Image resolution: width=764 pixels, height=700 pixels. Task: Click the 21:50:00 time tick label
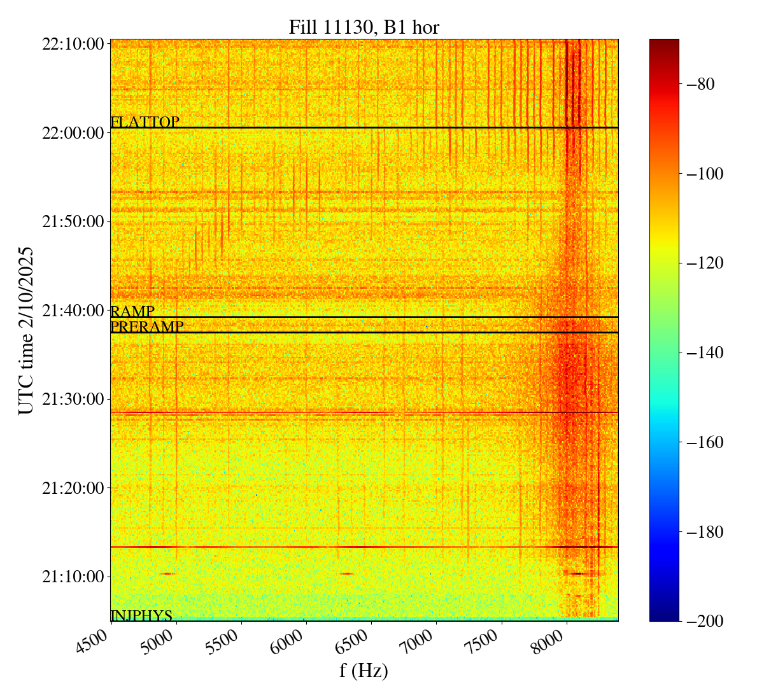(x=73, y=221)
